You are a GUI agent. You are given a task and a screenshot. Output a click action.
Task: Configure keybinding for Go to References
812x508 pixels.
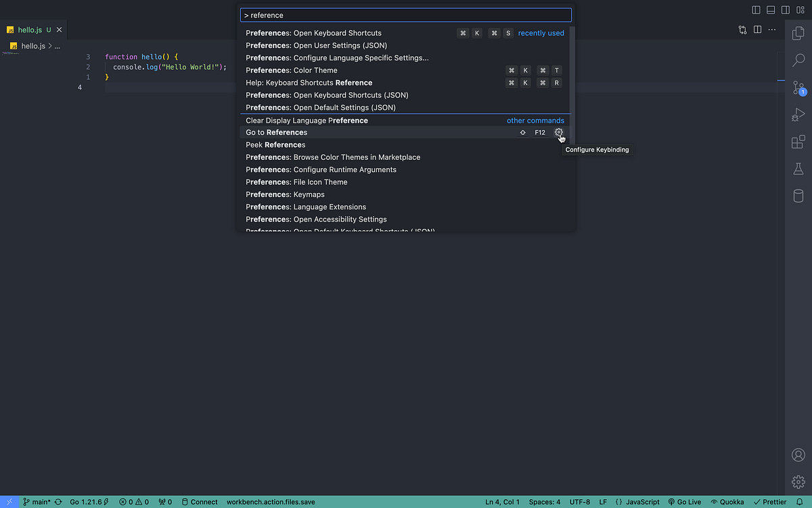559,132
